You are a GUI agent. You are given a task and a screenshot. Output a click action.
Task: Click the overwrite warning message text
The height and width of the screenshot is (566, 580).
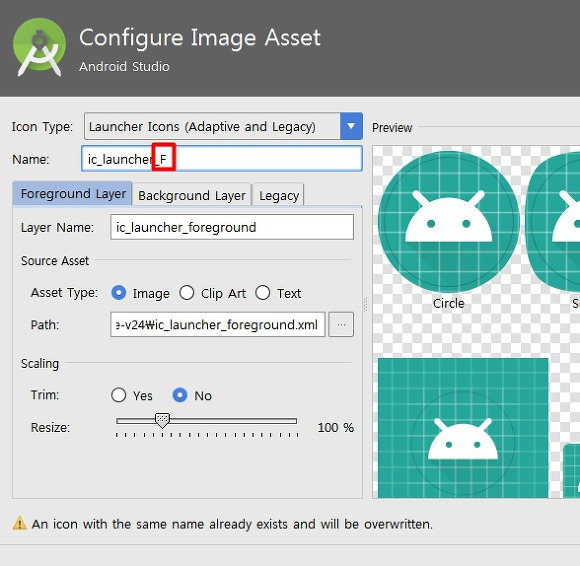[232, 524]
